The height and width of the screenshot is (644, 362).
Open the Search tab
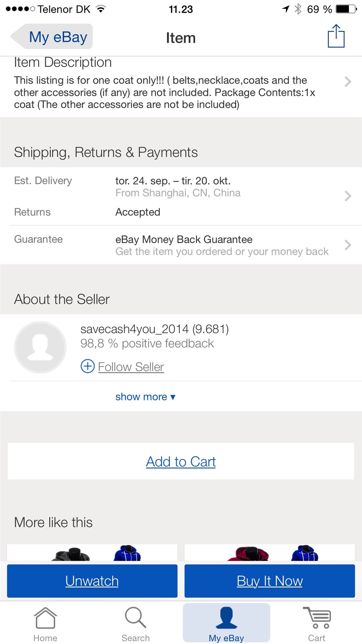[x=135, y=625]
